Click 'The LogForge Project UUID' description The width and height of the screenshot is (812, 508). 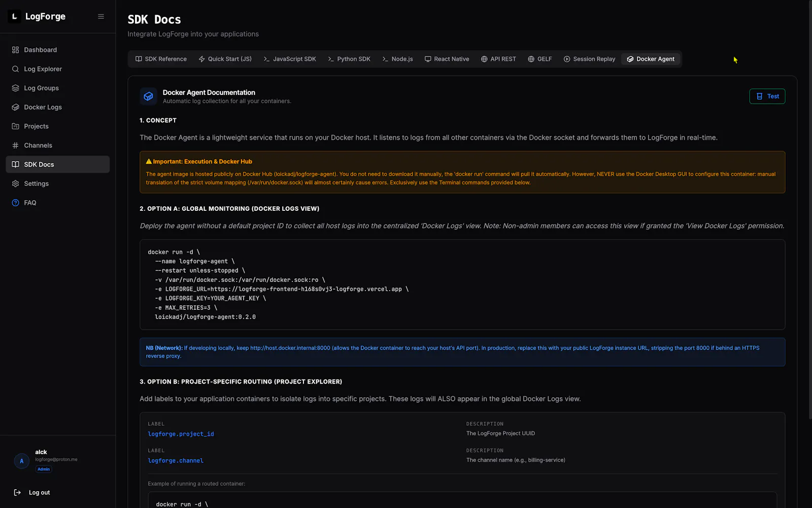[x=500, y=433]
